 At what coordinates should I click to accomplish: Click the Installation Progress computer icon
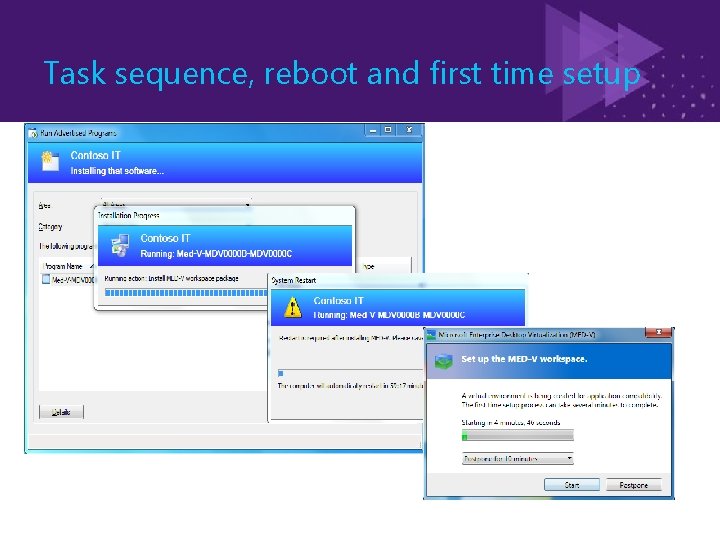[120, 245]
